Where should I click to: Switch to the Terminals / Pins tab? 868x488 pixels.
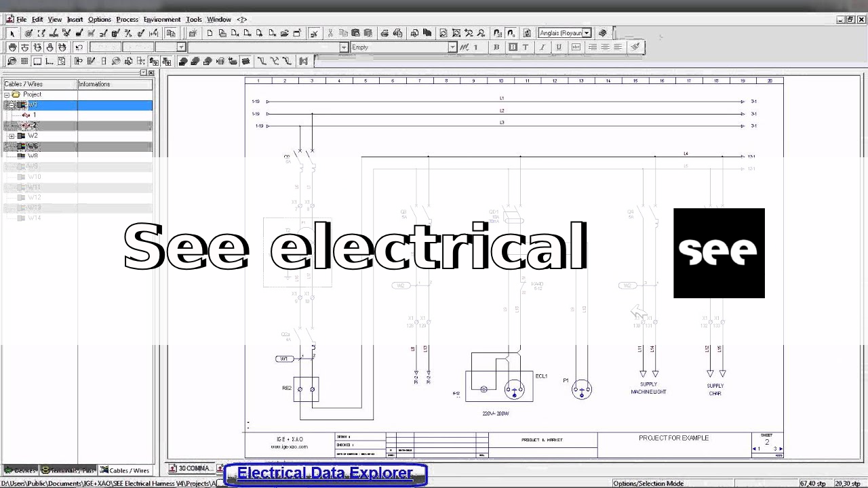(x=68, y=470)
